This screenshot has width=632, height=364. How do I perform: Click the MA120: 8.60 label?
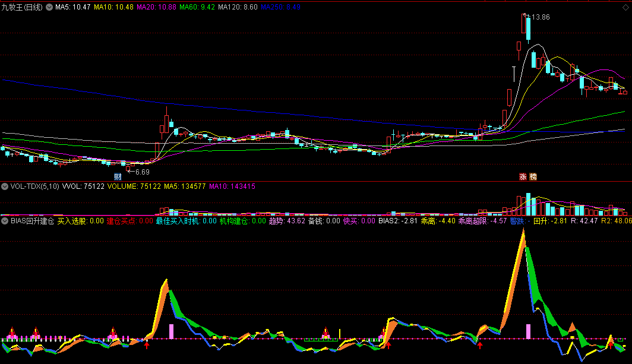(x=238, y=7)
